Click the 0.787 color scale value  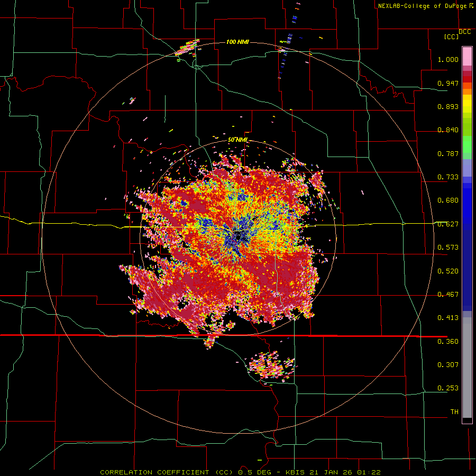click(x=448, y=153)
